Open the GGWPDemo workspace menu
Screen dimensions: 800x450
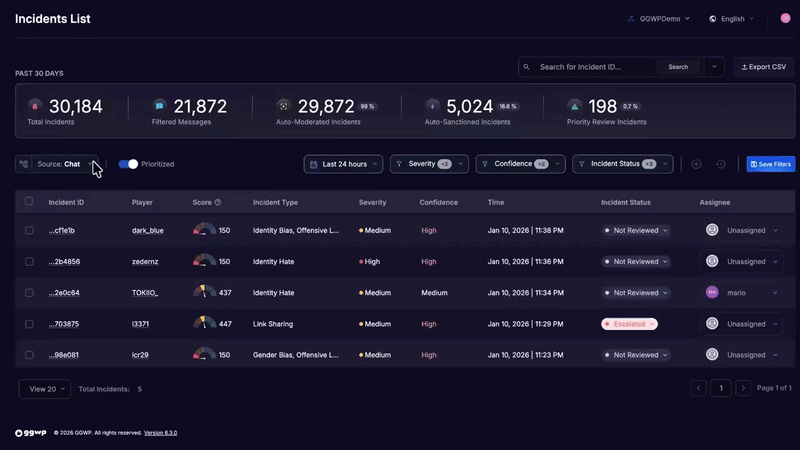pos(658,18)
